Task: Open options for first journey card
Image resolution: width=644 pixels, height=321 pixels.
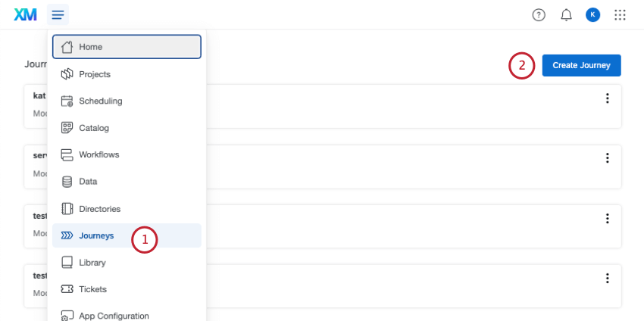Action: [x=607, y=98]
